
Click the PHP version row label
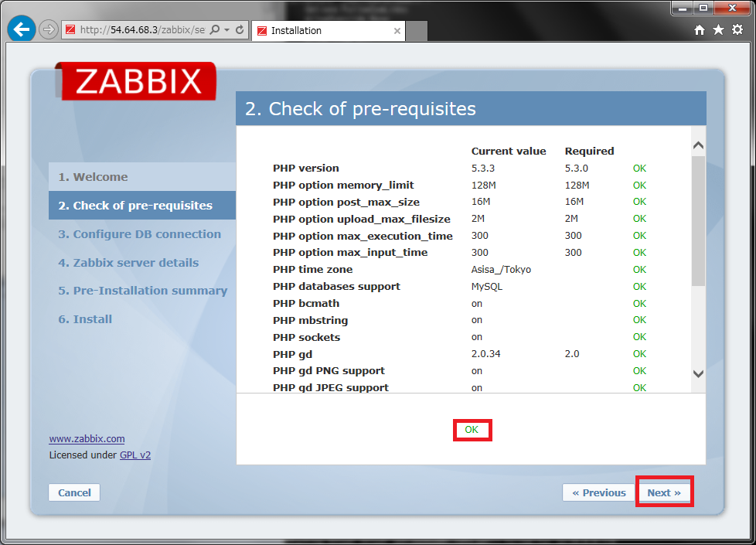point(305,169)
